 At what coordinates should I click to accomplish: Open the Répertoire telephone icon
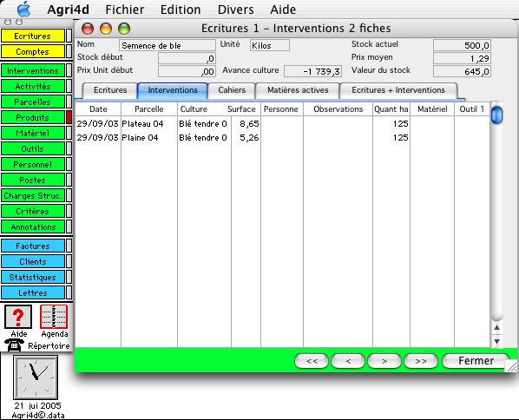[14, 345]
